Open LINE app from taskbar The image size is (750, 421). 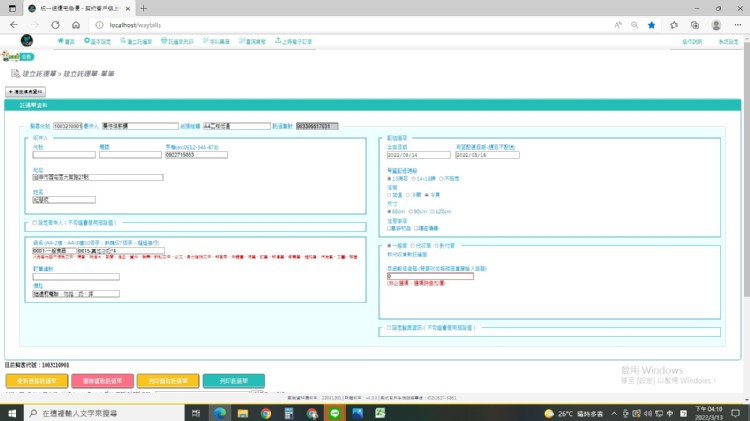[x=334, y=413]
